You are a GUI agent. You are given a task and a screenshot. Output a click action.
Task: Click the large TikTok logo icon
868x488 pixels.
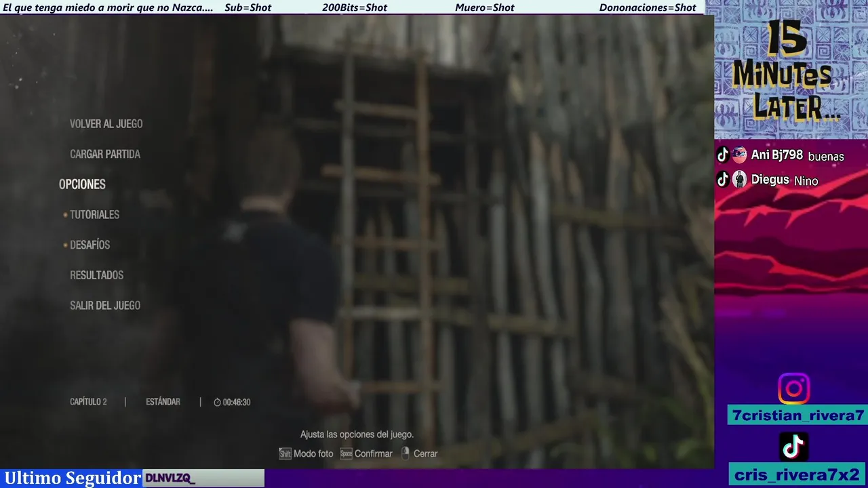tap(793, 447)
